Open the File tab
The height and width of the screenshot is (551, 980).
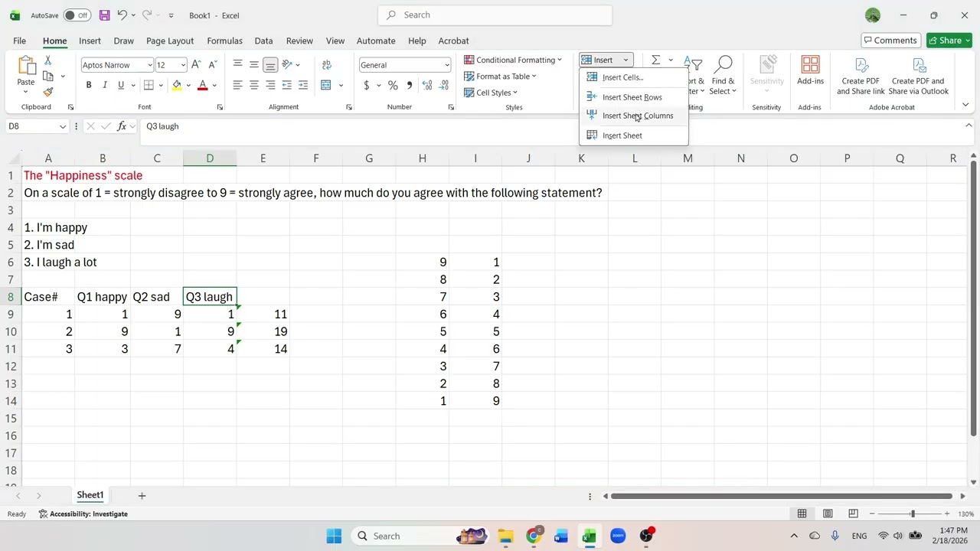click(x=19, y=41)
